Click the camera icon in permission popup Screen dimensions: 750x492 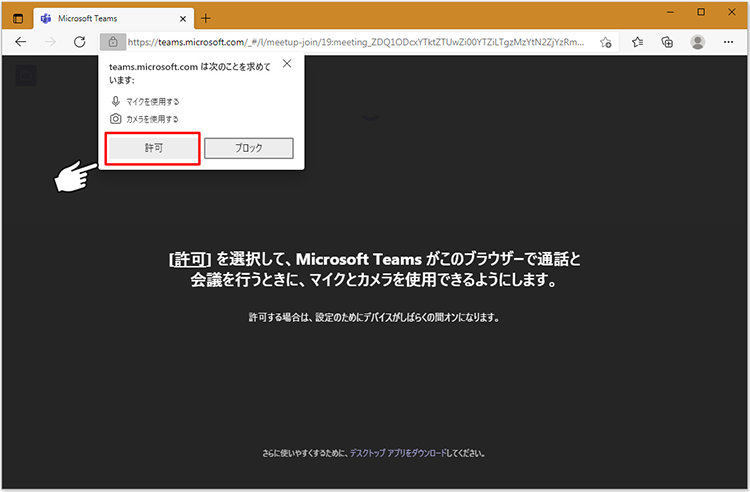click(x=115, y=119)
